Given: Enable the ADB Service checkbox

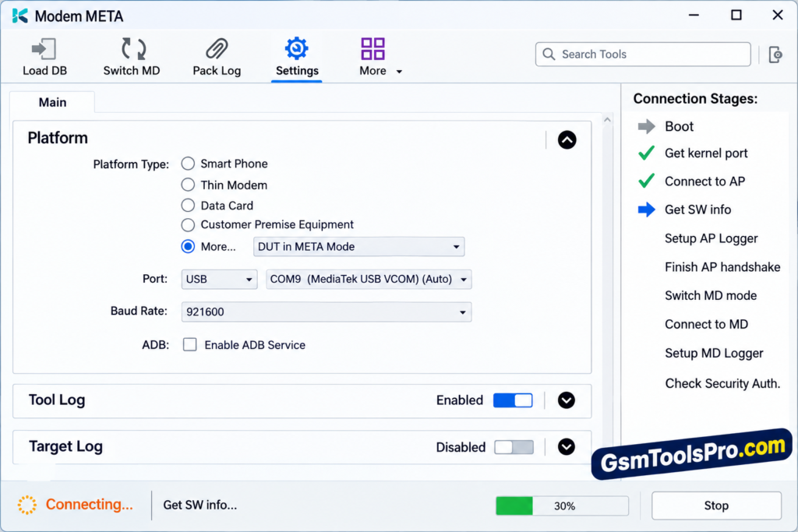Looking at the screenshot, I should click(x=190, y=344).
